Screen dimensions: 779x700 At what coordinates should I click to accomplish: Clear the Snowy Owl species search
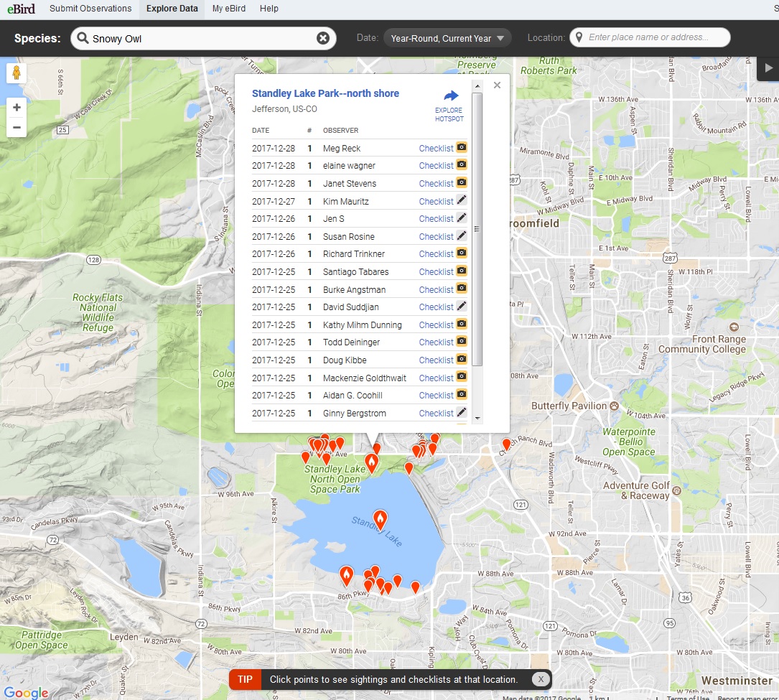point(323,38)
